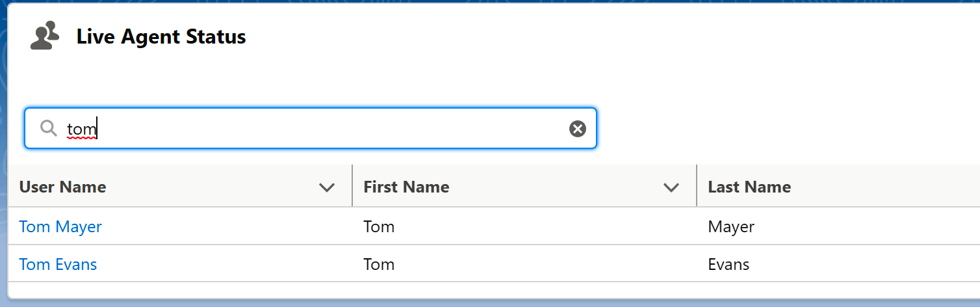Sort by the User Name column header
The width and height of the screenshot is (980, 307).
[63, 187]
